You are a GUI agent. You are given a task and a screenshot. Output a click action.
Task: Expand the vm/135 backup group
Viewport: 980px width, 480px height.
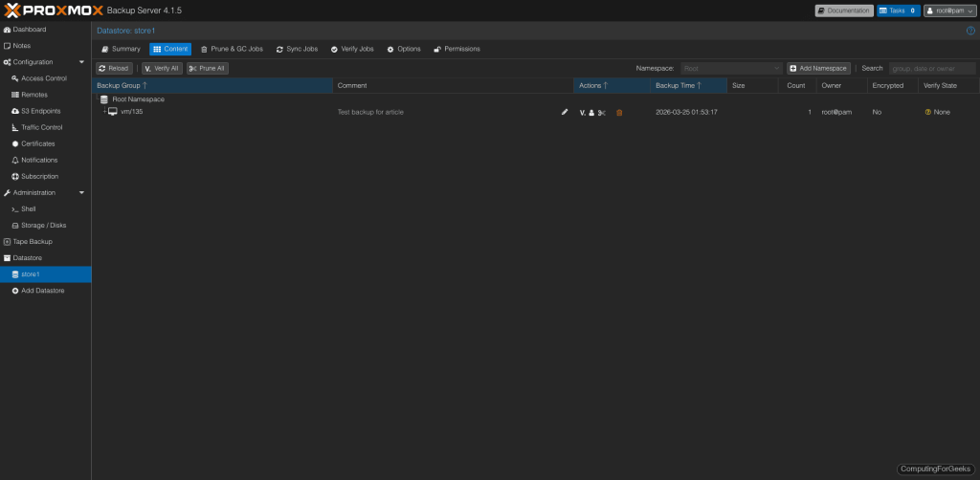(x=105, y=112)
